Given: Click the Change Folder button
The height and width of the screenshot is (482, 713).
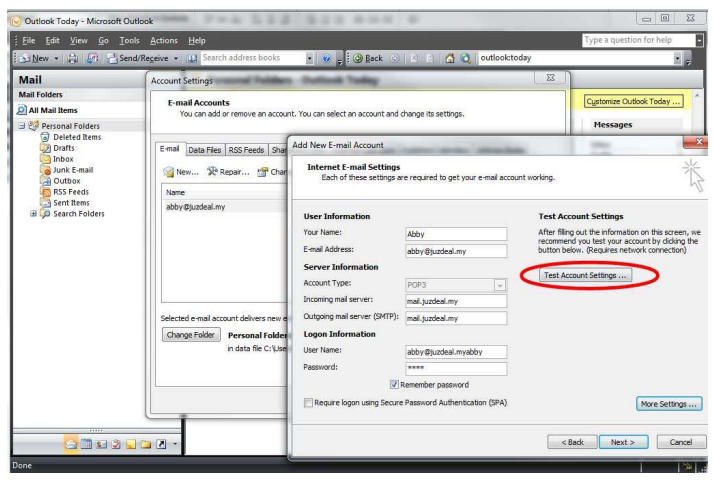Looking at the screenshot, I should tap(191, 335).
